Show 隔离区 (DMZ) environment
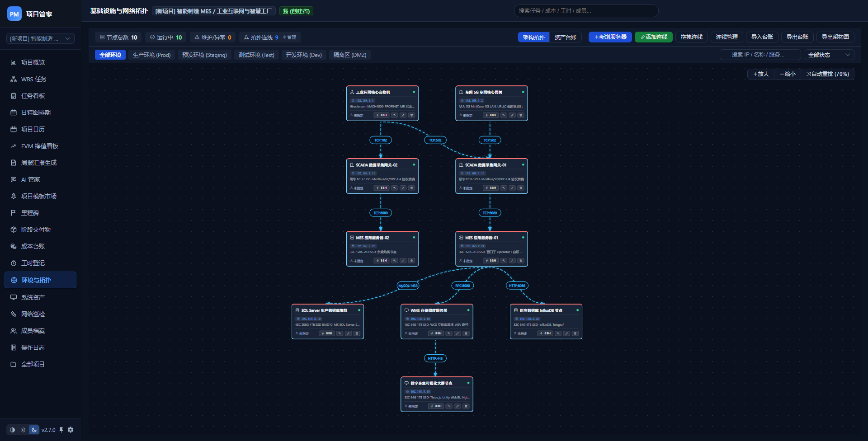 350,55
